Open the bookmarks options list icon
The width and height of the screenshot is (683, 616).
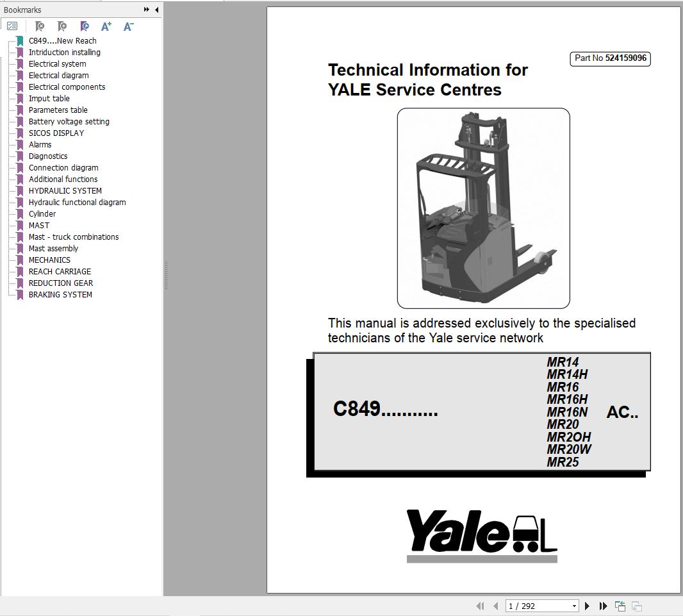coord(12,26)
